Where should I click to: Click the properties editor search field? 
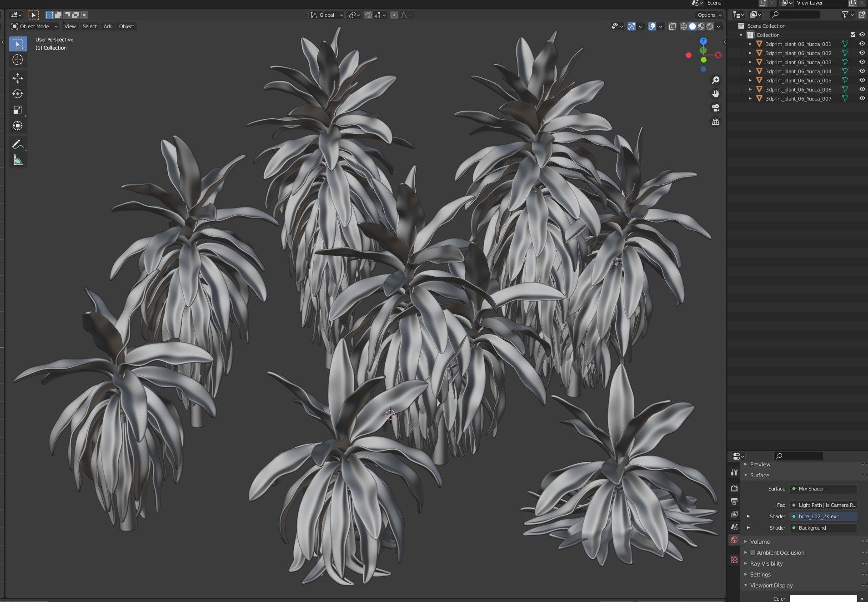[x=798, y=456]
